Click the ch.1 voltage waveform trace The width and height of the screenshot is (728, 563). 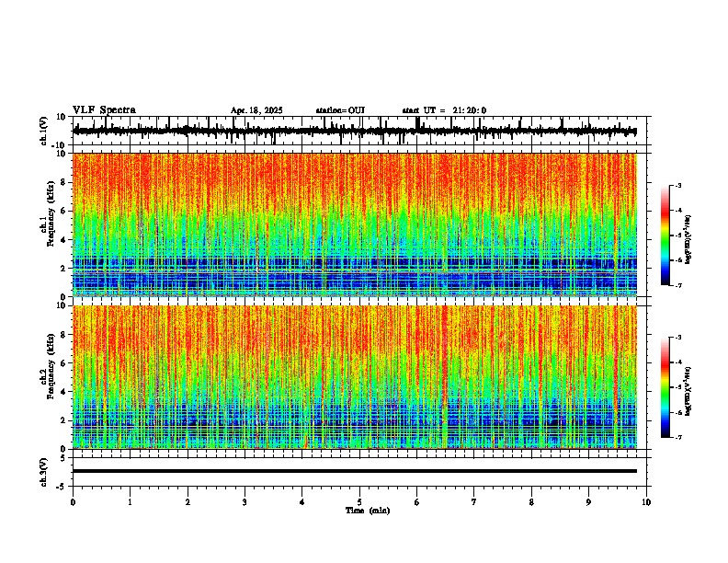click(x=354, y=131)
